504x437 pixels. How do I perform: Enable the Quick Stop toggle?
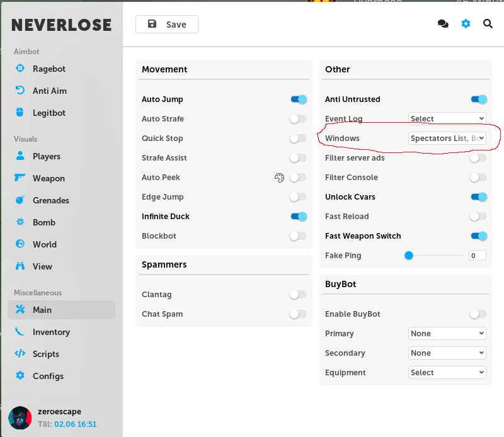point(297,139)
